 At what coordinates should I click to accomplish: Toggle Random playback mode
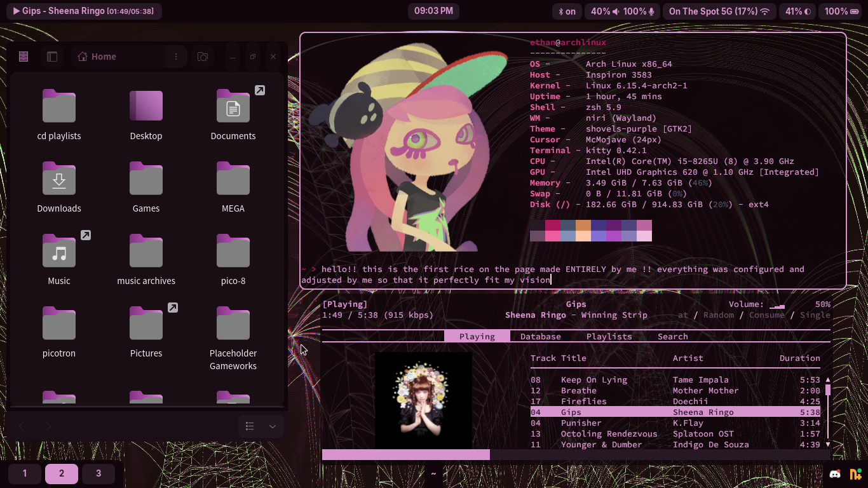pyautogui.click(x=719, y=315)
